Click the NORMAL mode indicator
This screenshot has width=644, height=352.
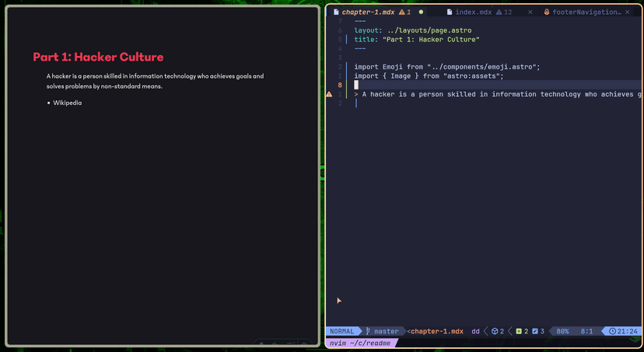pos(341,331)
